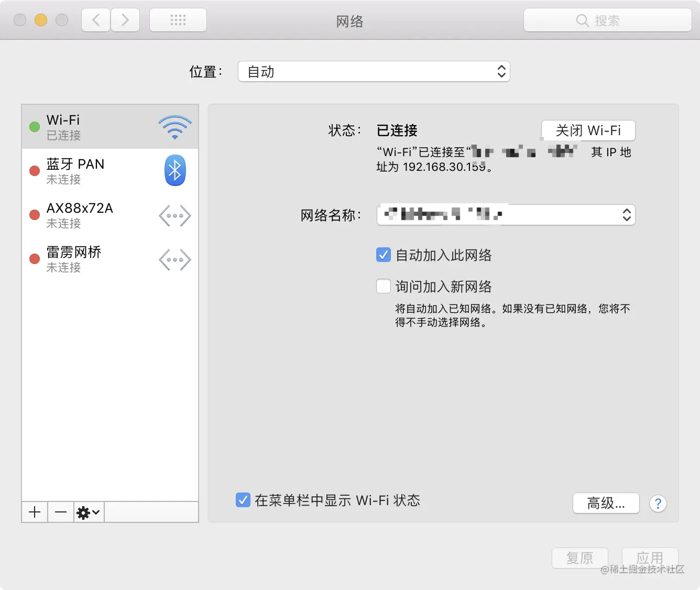Minimize window with the yellow button
Screen dimensions: 700x590
(41, 20)
